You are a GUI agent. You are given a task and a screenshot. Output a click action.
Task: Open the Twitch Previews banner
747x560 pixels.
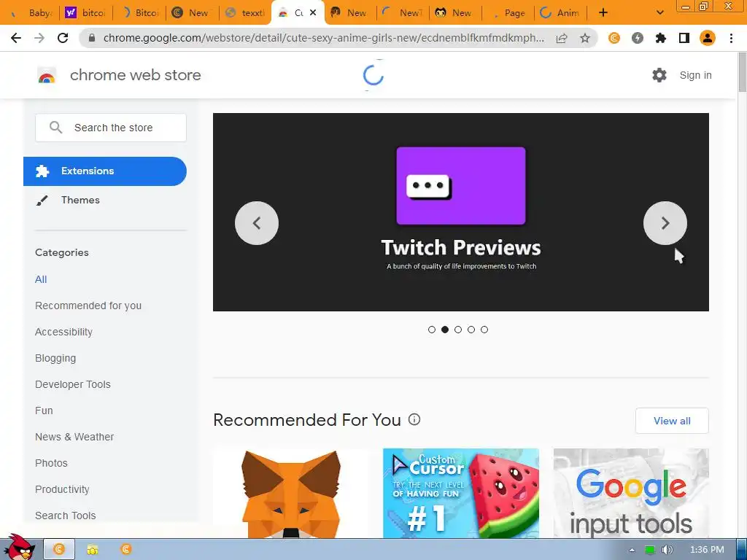[x=461, y=212]
